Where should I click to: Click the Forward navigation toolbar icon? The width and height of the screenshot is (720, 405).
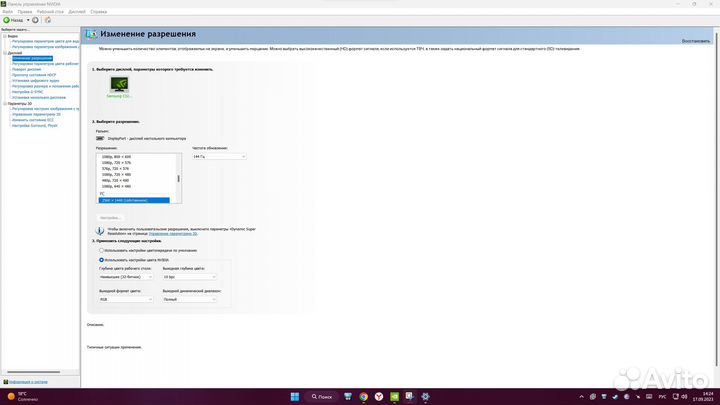(35, 20)
